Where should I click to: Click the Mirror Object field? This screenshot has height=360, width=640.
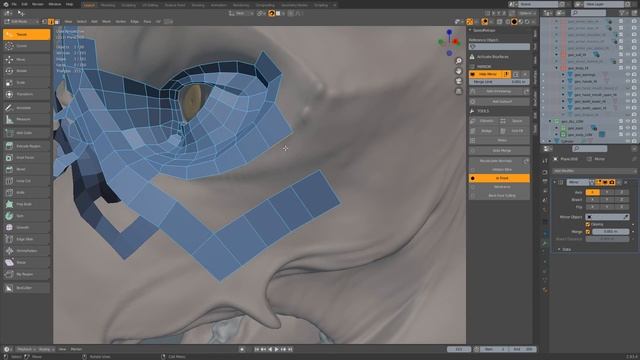click(x=607, y=217)
